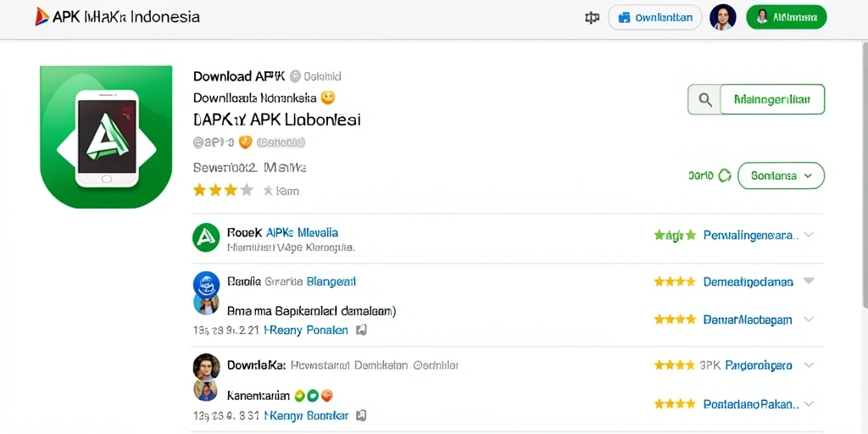Click the green stars rating in first row
The height and width of the screenshot is (434, 868).
click(674, 236)
